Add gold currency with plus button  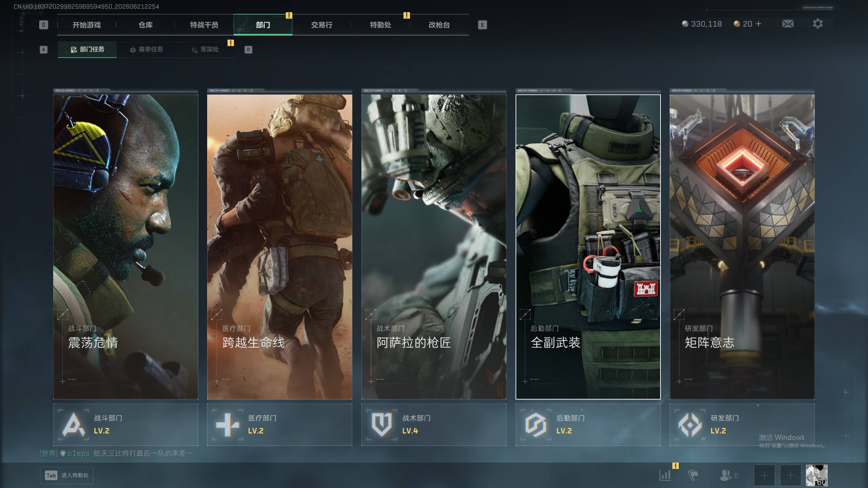(758, 24)
